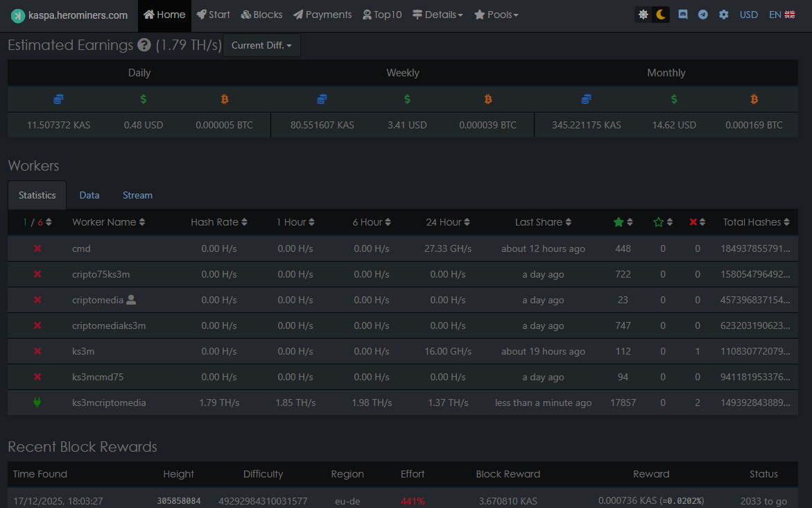The image size is (812, 508).
Task: Sort by Total Hashes column
Action: [756, 222]
